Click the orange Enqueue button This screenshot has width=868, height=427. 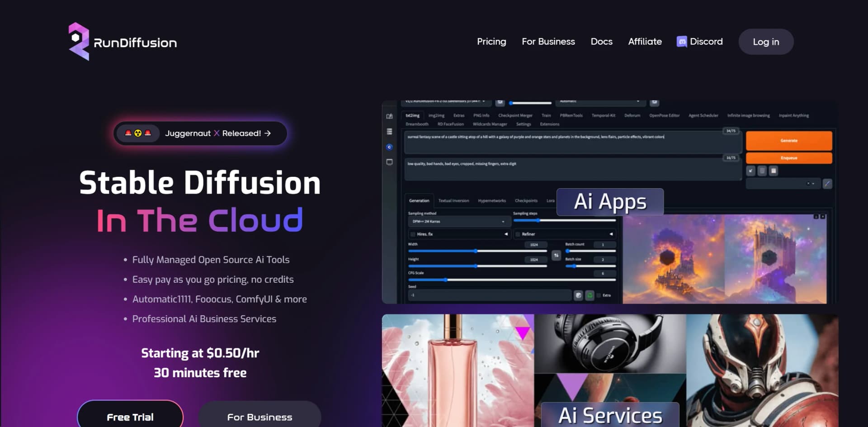coord(789,158)
